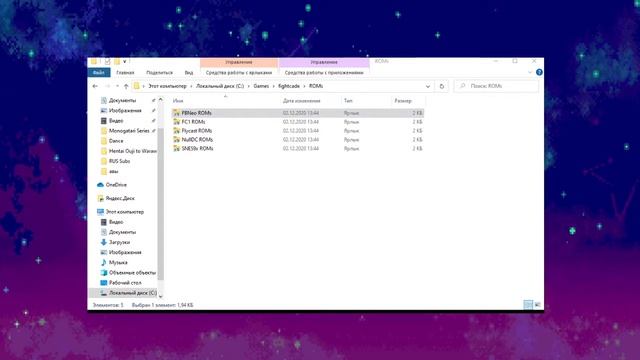The height and width of the screenshot is (360, 640).
Task: Select the SNES9x ROMs shortcut icon
Action: [176, 149]
